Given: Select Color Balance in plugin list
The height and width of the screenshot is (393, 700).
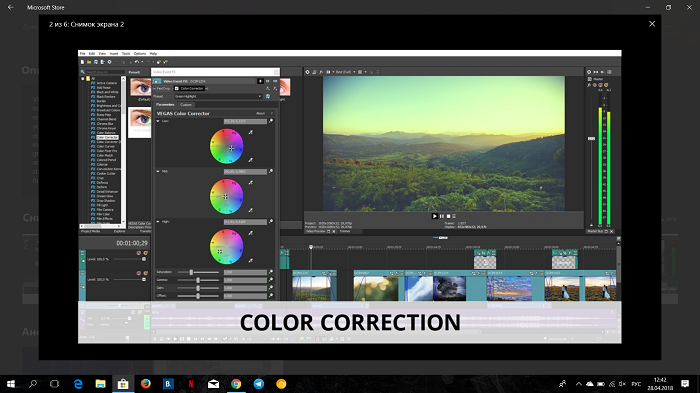Looking at the screenshot, I should [106, 133].
